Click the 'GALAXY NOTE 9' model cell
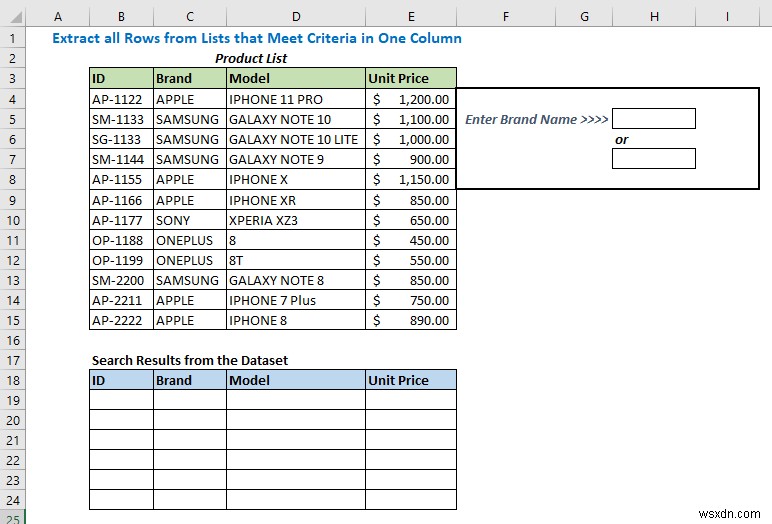The height and width of the screenshot is (524, 772). click(x=296, y=160)
